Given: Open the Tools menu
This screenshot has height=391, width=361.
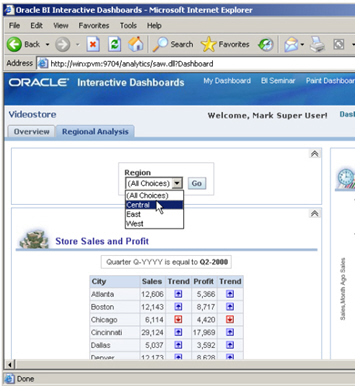Looking at the screenshot, I should (x=128, y=26).
